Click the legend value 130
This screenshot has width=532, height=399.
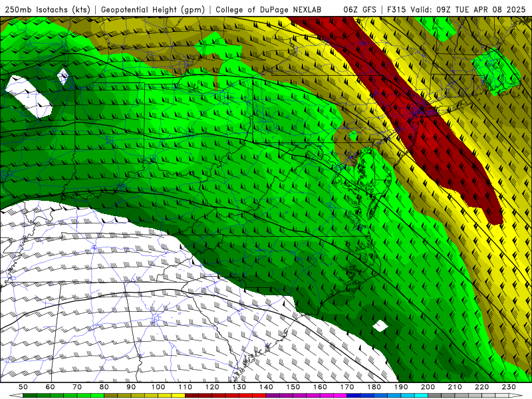coord(239,387)
